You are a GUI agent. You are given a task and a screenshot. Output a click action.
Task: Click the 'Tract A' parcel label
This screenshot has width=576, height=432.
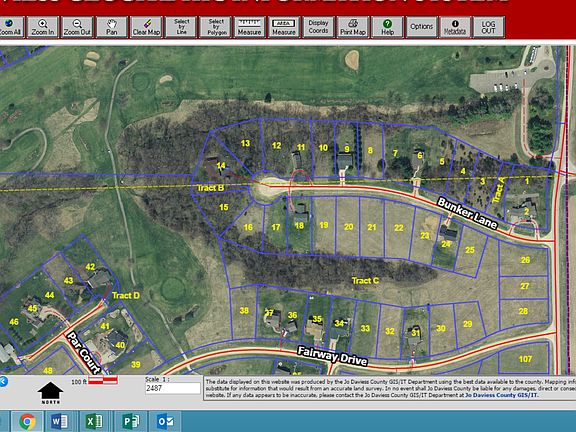[x=498, y=190]
